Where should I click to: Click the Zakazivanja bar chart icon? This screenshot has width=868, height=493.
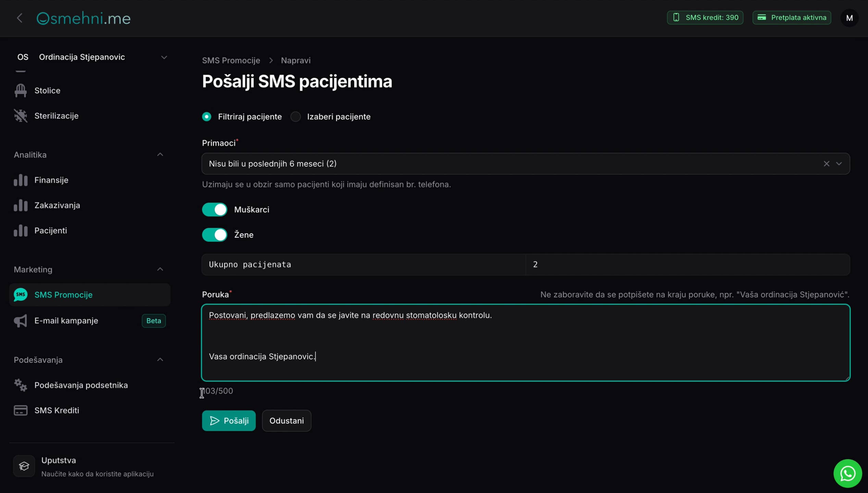pos(21,205)
